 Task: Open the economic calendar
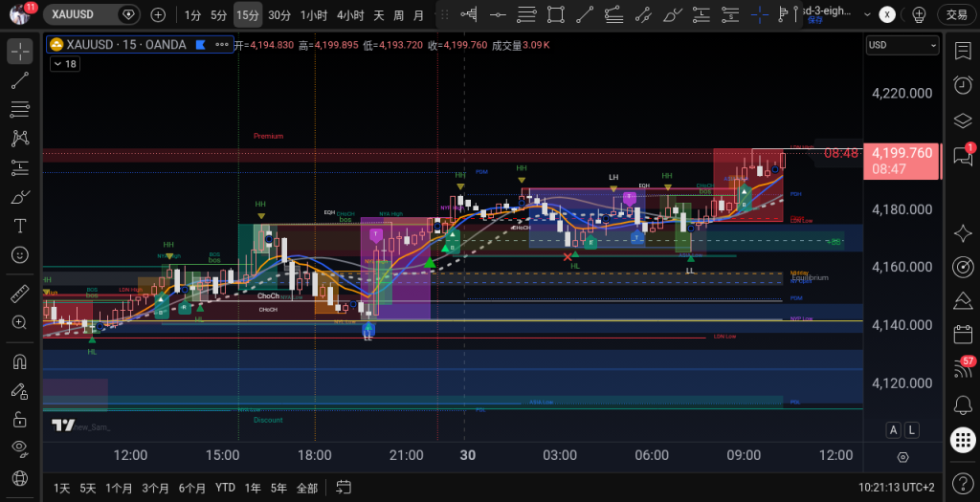point(963,335)
